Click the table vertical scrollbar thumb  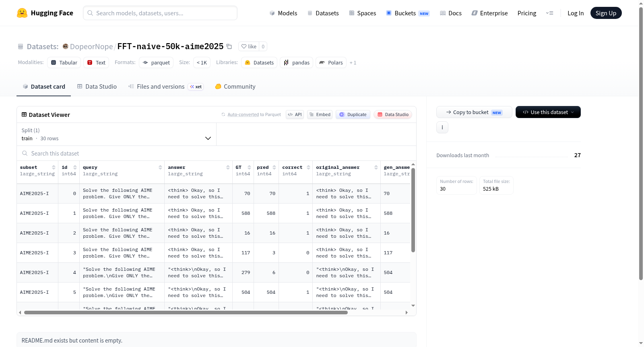coord(413,210)
